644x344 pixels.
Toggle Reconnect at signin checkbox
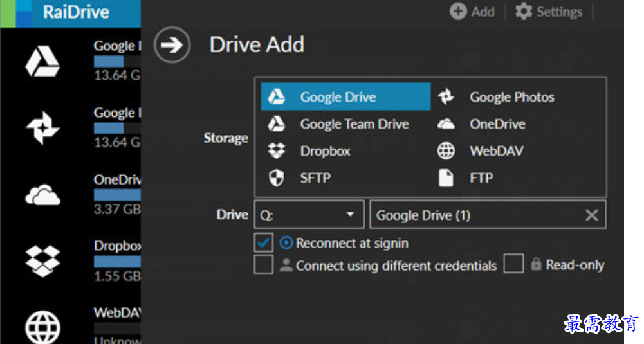264,243
